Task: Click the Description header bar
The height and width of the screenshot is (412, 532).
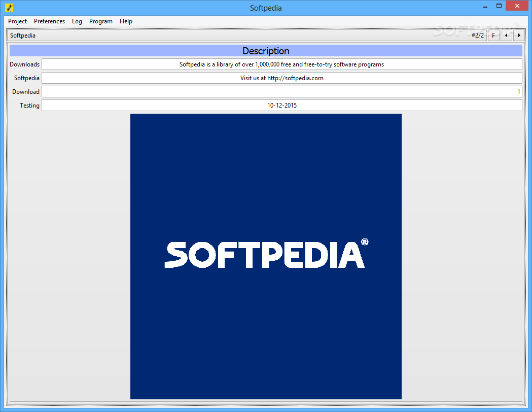Action: (266, 51)
